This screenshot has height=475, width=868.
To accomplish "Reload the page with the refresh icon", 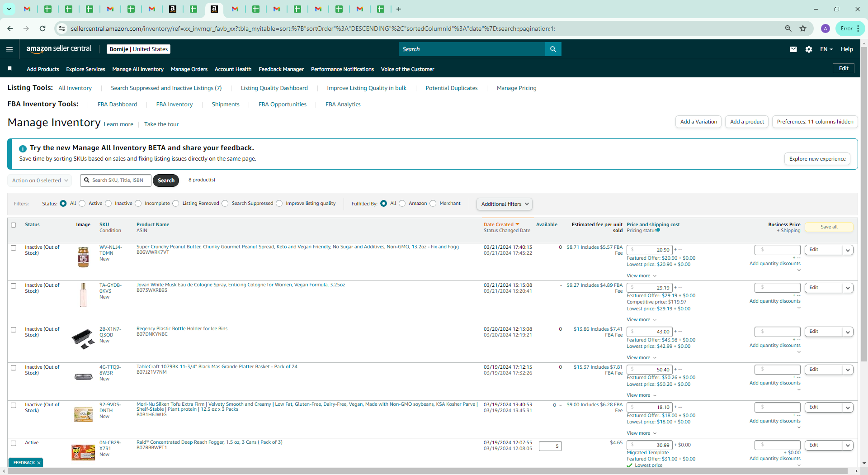I will tap(42, 28).
